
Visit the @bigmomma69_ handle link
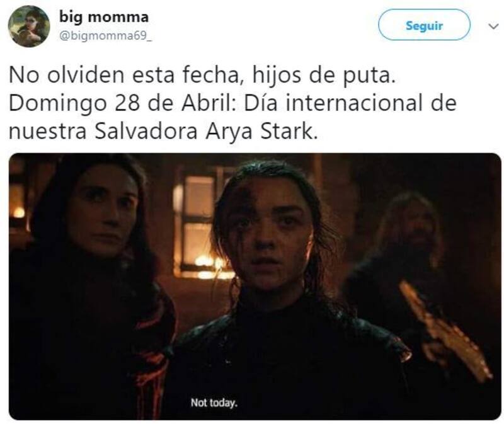pos(105,36)
